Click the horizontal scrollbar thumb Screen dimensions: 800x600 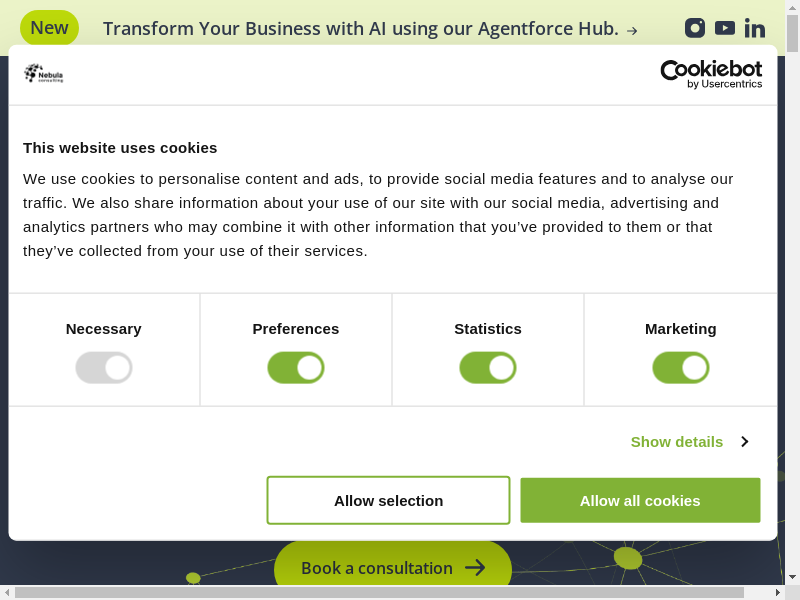(390, 593)
